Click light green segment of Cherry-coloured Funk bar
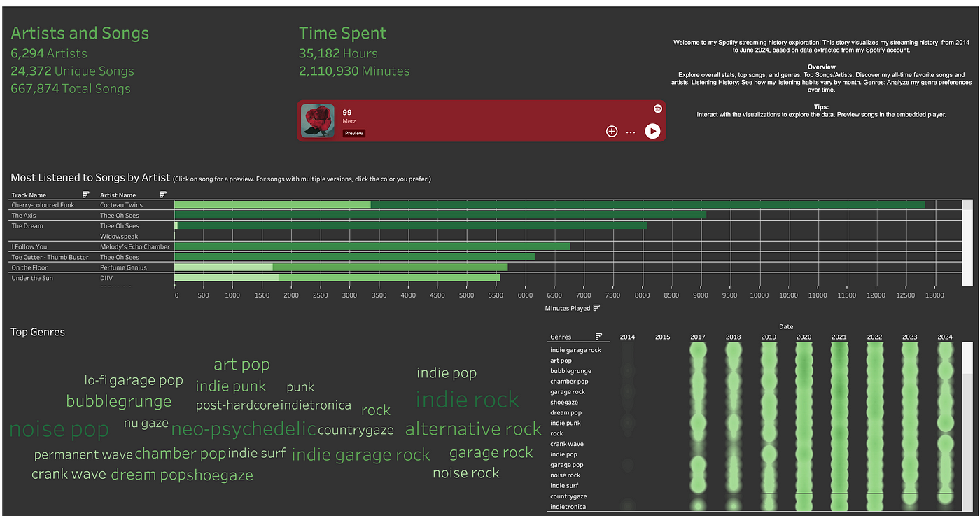This screenshot has height=516, width=980. click(272, 205)
